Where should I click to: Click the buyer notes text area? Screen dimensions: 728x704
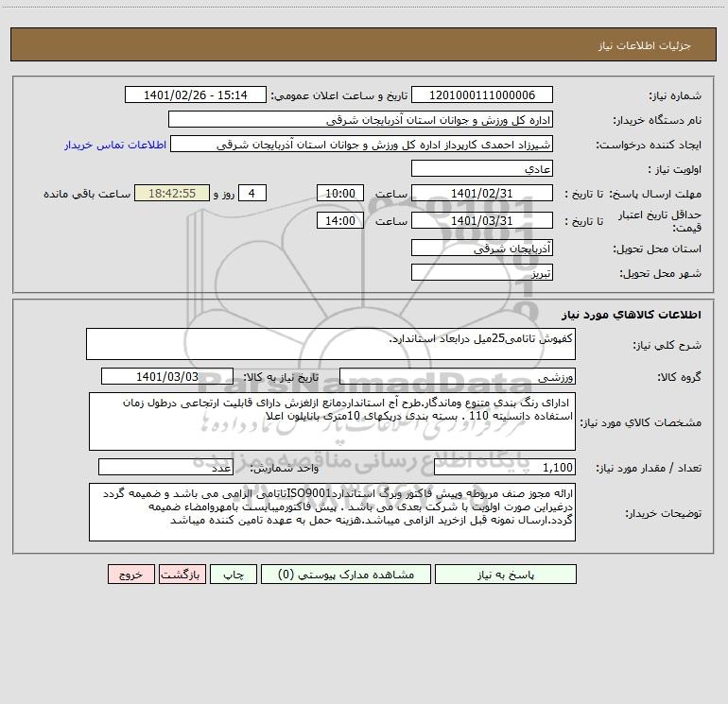[332, 513]
